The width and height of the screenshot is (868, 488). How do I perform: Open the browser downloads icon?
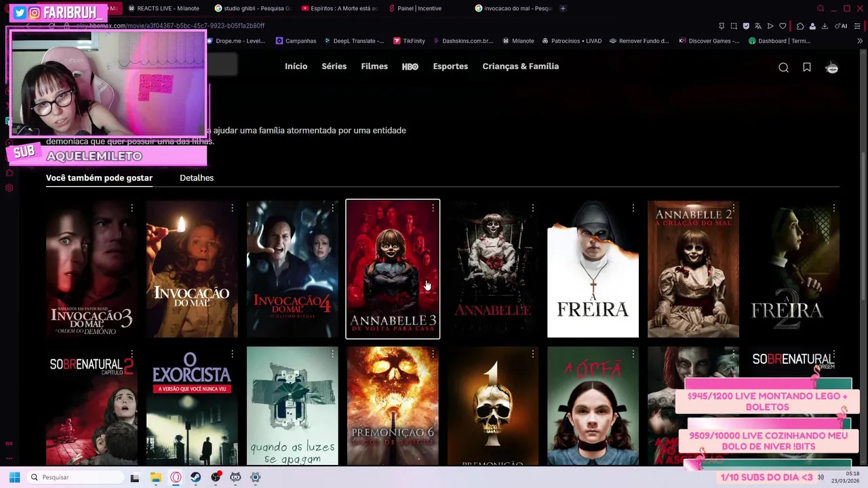point(825,26)
